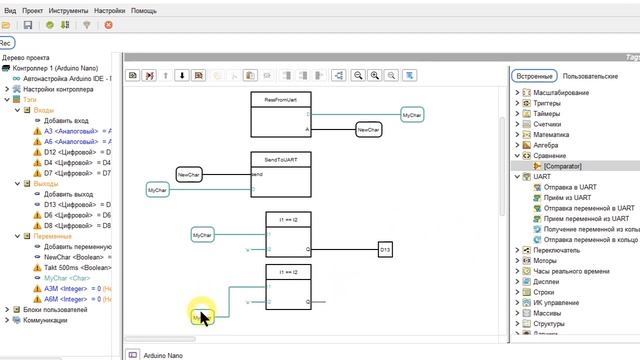The image size is (640, 360).
Task: Click the zoom in magnifier icon
Action: tap(375, 76)
